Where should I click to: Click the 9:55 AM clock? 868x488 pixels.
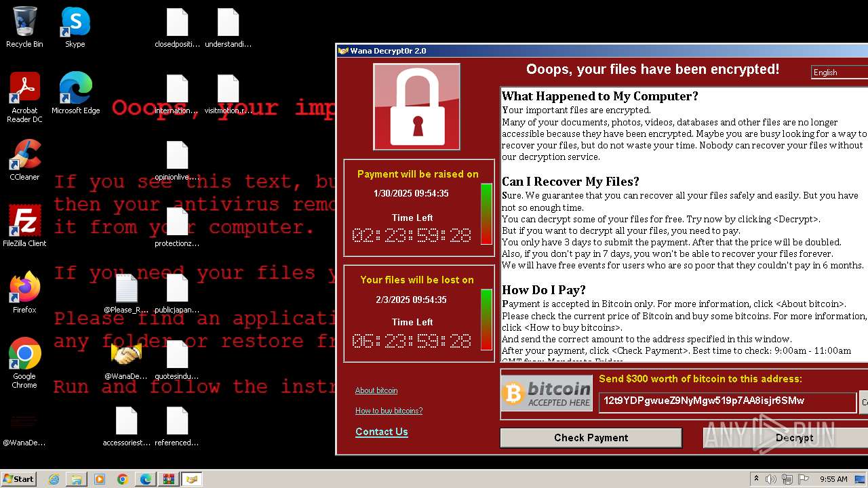coord(833,479)
